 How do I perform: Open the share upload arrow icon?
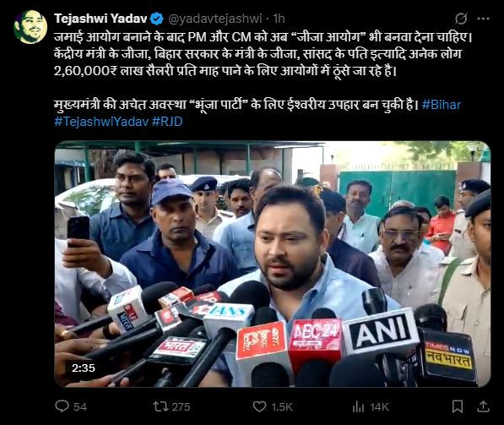coord(483,406)
